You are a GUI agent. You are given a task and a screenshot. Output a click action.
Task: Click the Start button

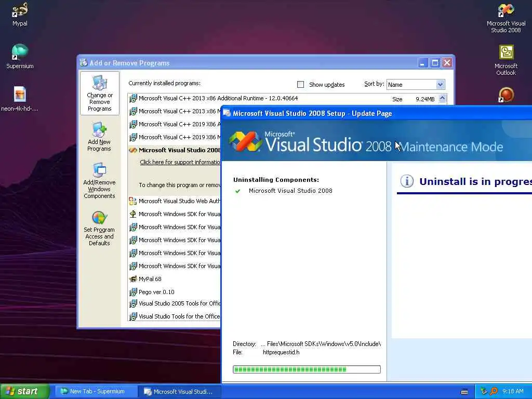[x=25, y=392]
